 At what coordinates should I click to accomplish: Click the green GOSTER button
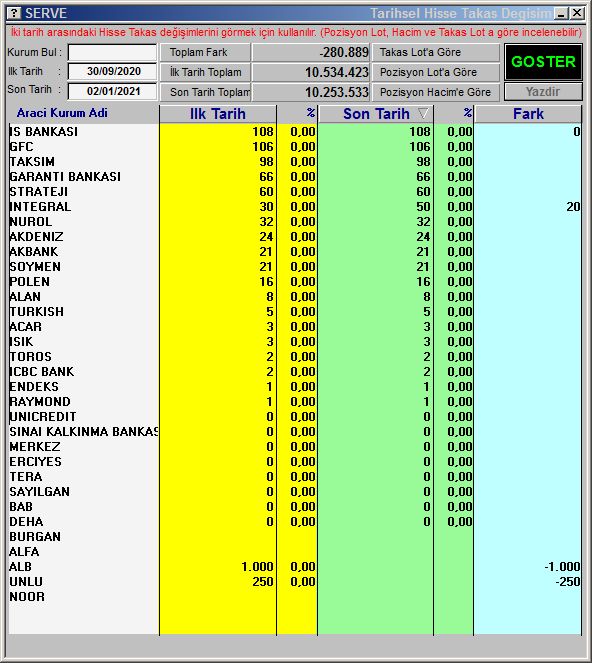click(x=543, y=62)
